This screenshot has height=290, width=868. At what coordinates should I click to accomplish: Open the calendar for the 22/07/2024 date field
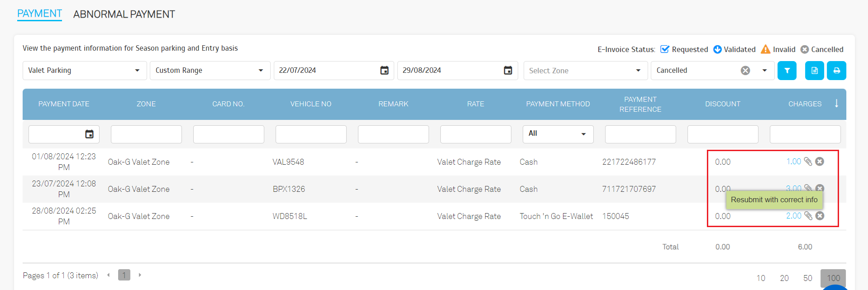(x=384, y=71)
